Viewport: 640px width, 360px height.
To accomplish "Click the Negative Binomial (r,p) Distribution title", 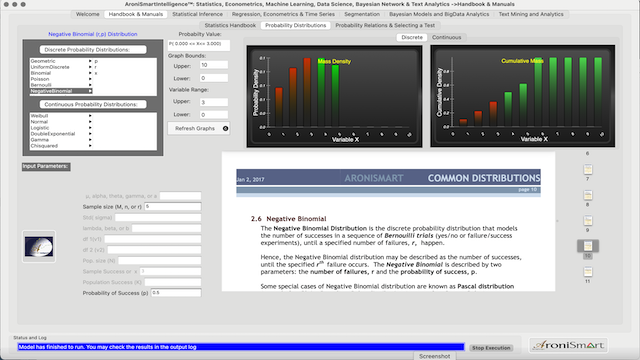I will [93, 34].
